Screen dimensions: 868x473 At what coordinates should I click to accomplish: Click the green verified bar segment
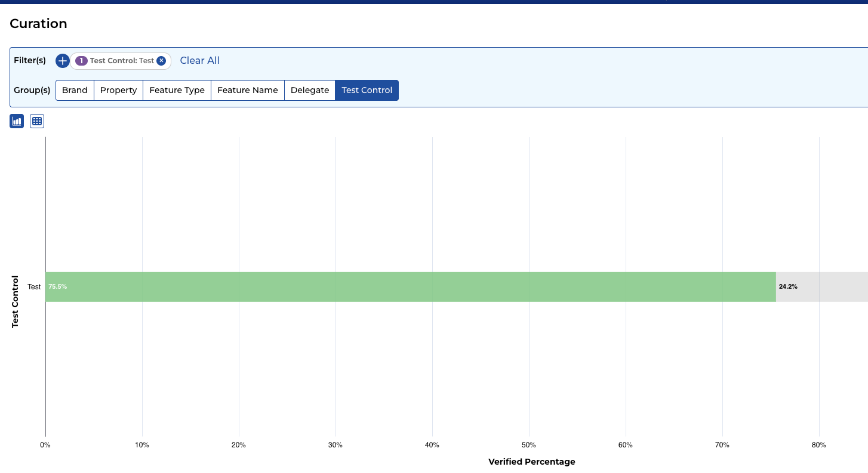(x=411, y=287)
